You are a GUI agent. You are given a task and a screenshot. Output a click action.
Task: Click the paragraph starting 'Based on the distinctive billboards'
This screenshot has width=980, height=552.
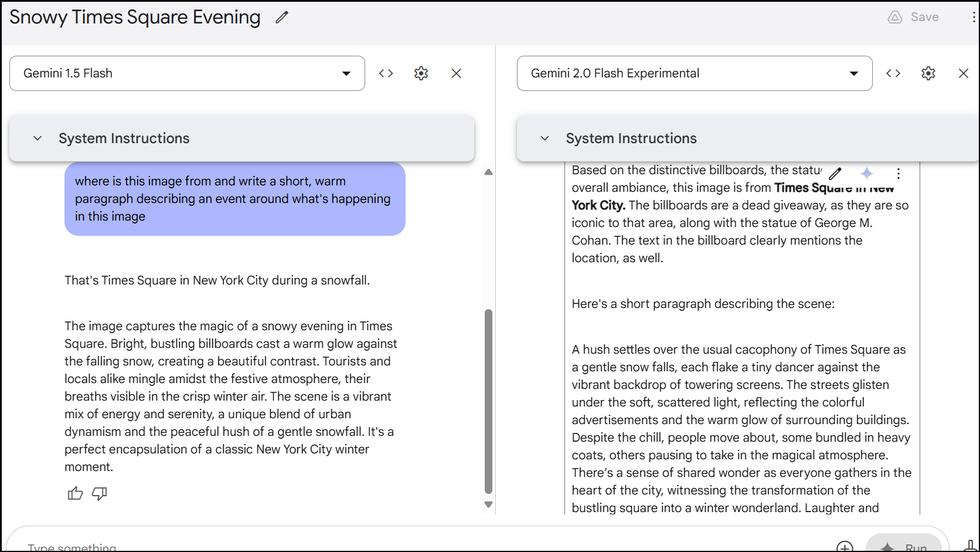click(740, 214)
